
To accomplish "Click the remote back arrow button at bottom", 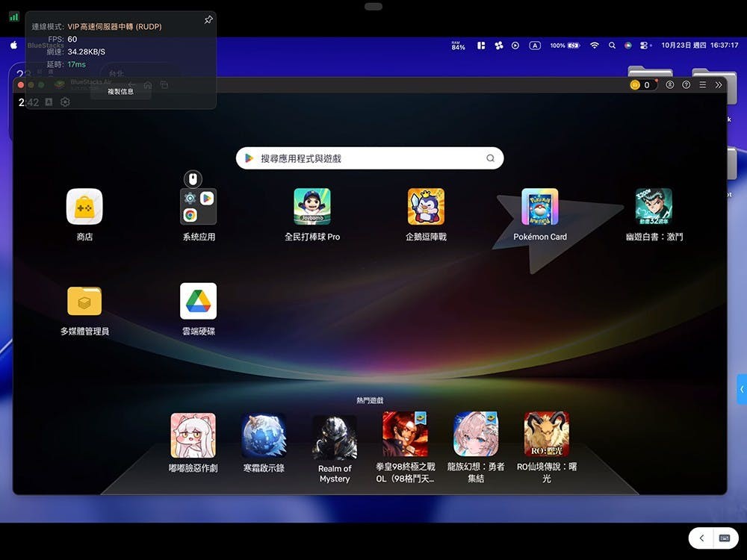I will pos(701,538).
